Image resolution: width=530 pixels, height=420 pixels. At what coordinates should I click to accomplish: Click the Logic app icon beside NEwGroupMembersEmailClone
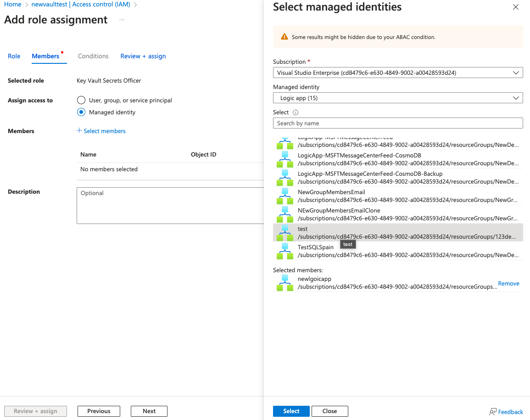[285, 214]
